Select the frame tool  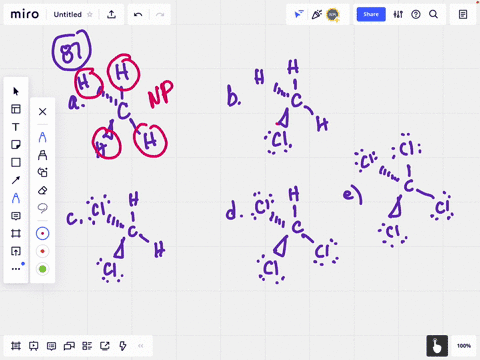coord(16,233)
